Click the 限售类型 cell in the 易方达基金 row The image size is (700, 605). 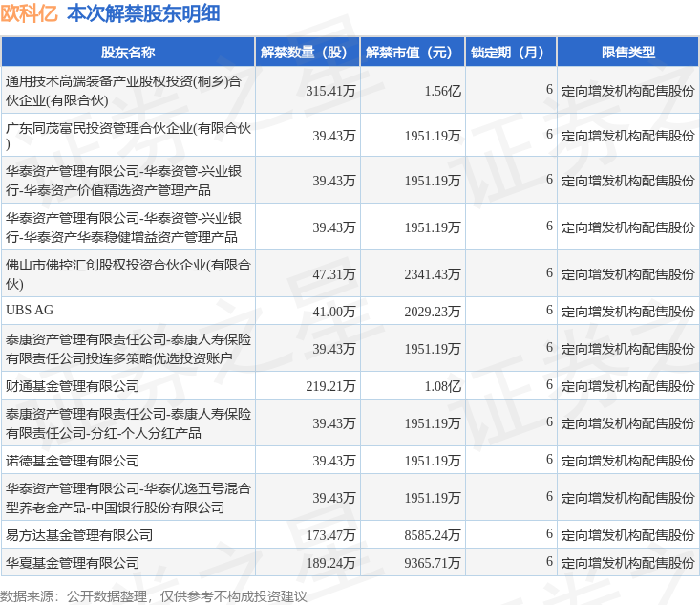click(627, 535)
